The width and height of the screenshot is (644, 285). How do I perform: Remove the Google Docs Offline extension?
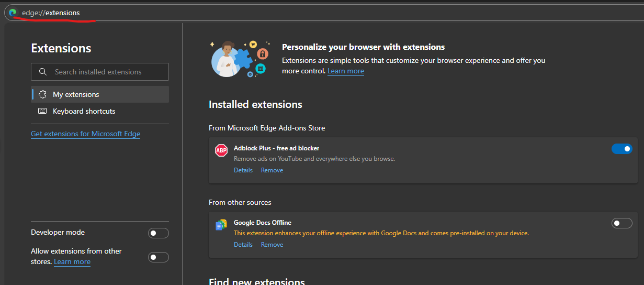[272, 245]
